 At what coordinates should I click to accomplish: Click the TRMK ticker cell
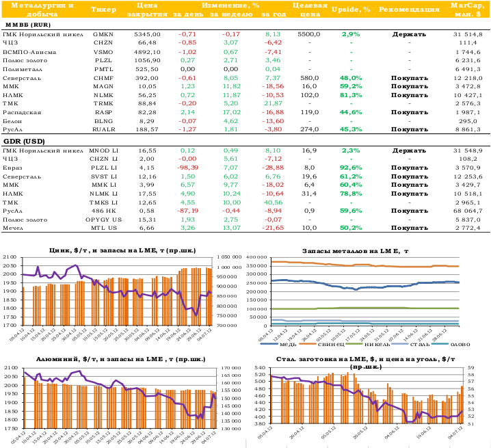pos(103,103)
